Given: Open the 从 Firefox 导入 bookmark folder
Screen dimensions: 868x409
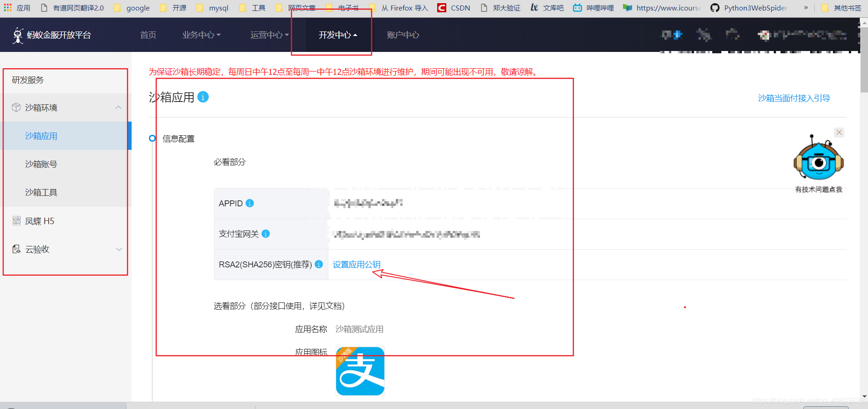Looking at the screenshot, I should tap(398, 8).
